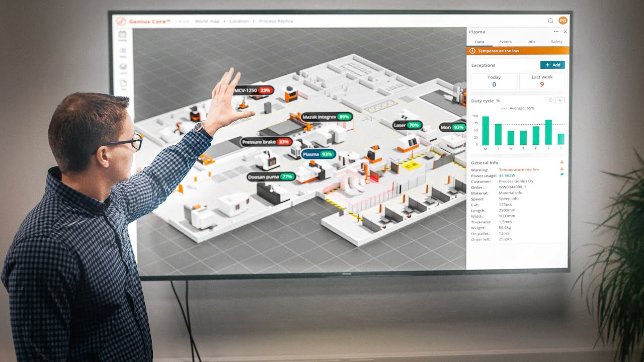The image size is (644, 362).
Task: Select the Plasma 93% machine label
Action: coord(318,154)
